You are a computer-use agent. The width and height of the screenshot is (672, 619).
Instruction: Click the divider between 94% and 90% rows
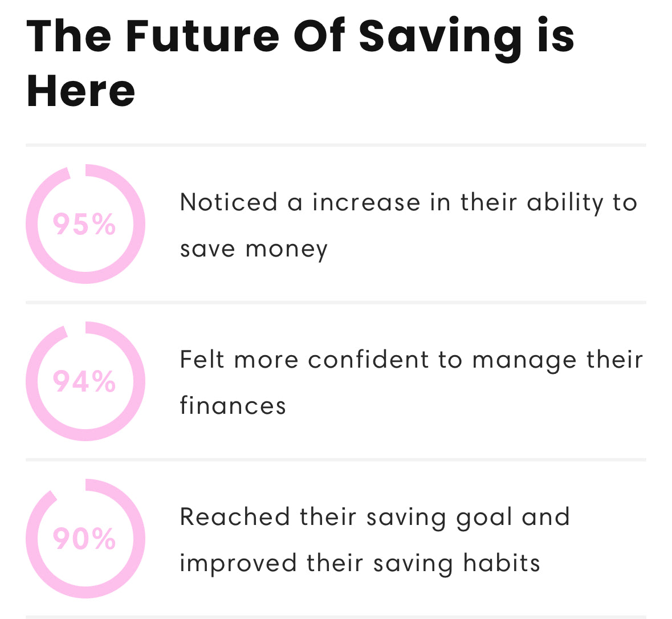336,459
